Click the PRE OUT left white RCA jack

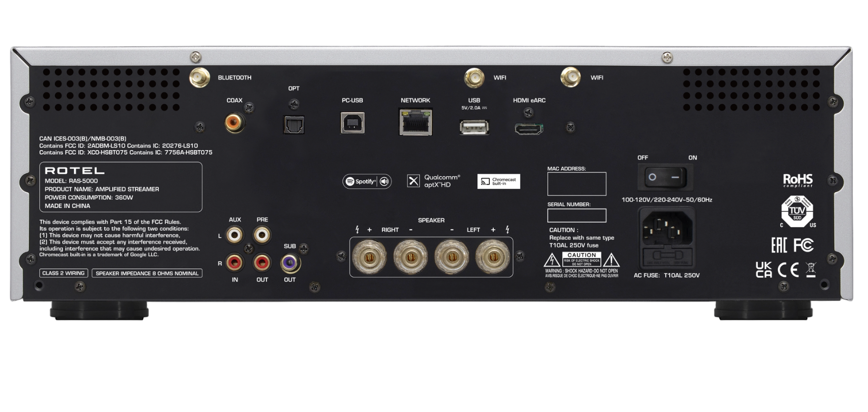coord(262,235)
